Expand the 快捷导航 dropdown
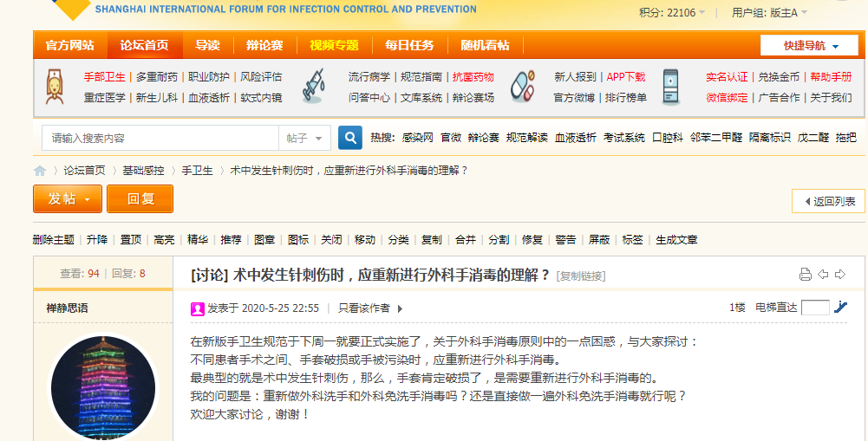This screenshot has height=441, width=868. (x=809, y=45)
